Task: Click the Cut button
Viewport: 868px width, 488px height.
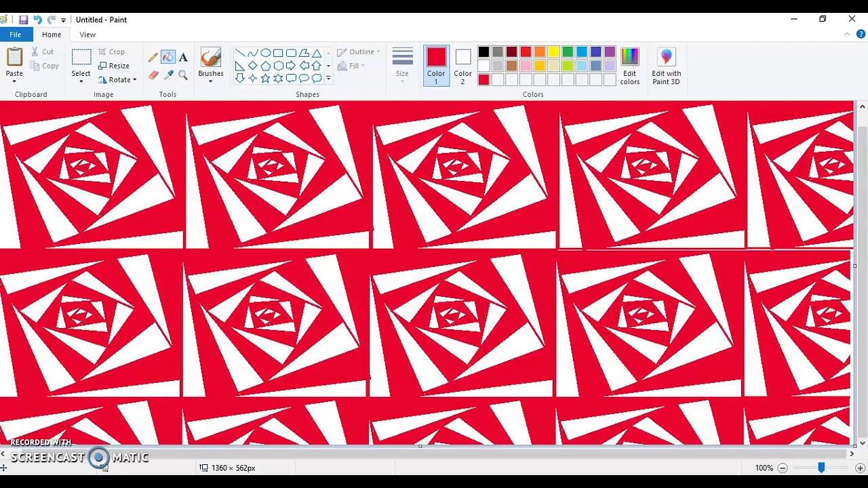Action: [x=42, y=52]
